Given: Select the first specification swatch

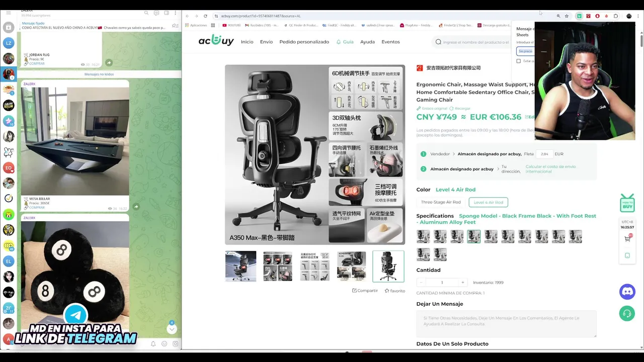Looking at the screenshot, I should point(423,236).
